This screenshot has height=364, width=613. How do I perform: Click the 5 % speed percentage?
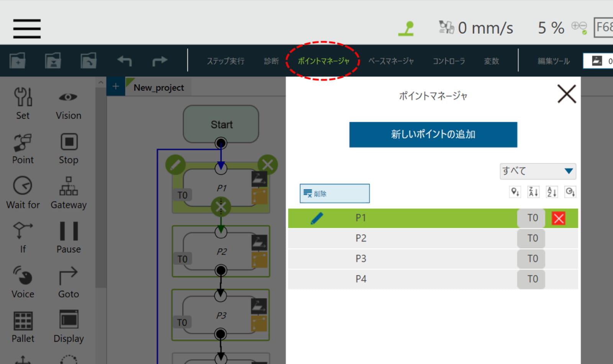pyautogui.click(x=551, y=28)
